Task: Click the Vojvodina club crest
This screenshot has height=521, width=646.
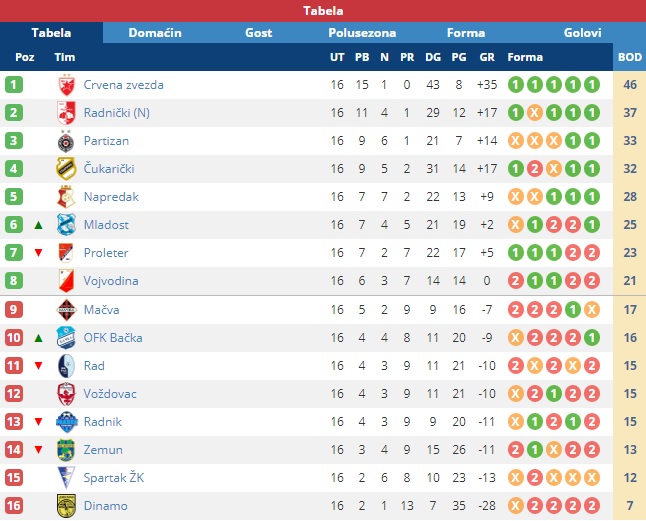Action: (x=66, y=281)
